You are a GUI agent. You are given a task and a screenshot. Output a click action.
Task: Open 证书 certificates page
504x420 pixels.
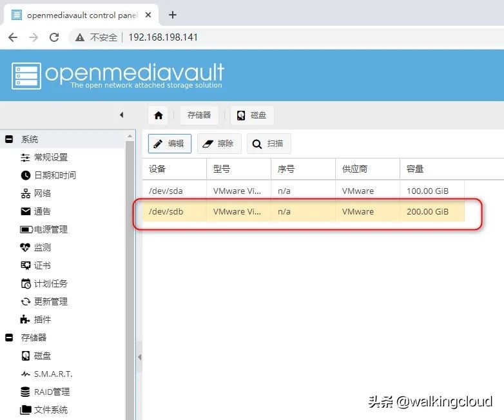coord(43,265)
